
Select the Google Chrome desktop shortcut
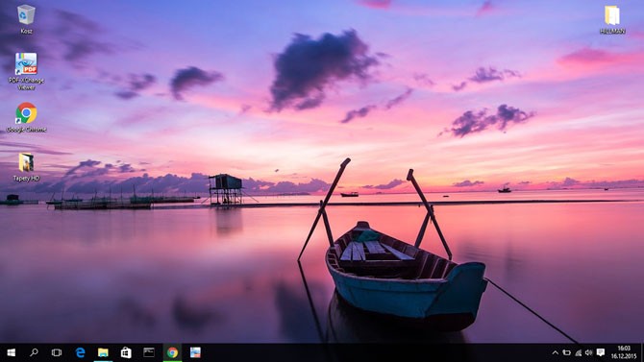coord(26,117)
